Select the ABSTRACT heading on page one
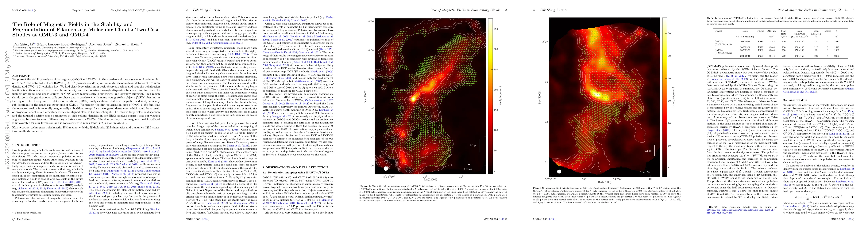Viewport: 868px width, 228px height. click(x=21, y=76)
